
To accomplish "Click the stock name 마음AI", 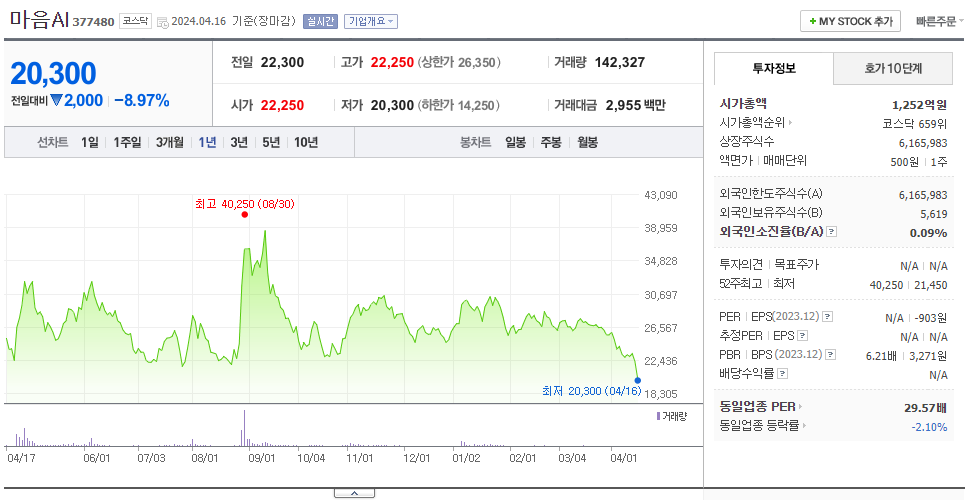I will (x=39, y=19).
